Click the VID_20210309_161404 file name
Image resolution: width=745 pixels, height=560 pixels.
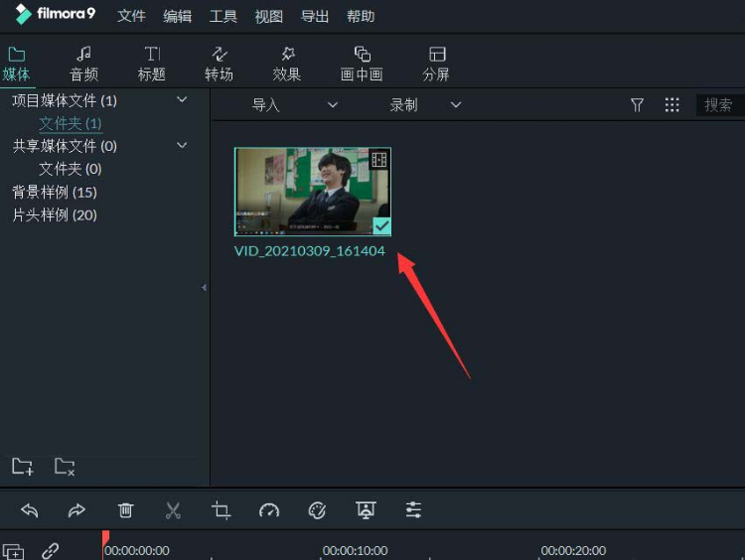(309, 251)
